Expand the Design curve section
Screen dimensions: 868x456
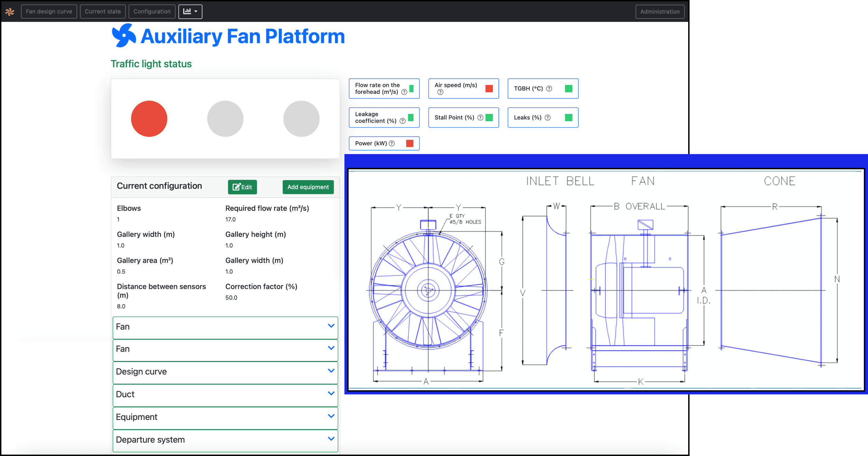point(225,372)
